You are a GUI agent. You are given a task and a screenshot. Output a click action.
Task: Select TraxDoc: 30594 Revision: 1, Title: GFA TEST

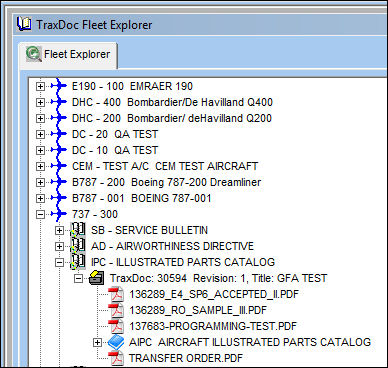(219, 278)
